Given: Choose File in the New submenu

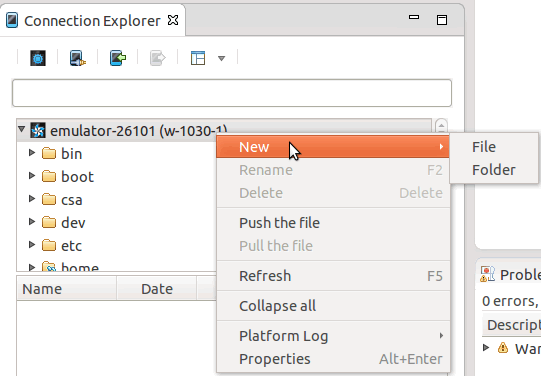Looking at the screenshot, I should tap(494, 147).
